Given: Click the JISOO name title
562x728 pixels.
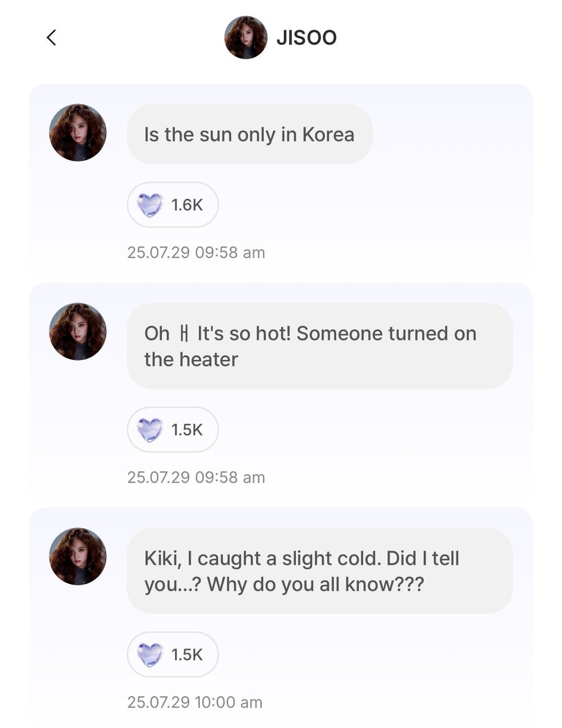Looking at the screenshot, I should (306, 37).
